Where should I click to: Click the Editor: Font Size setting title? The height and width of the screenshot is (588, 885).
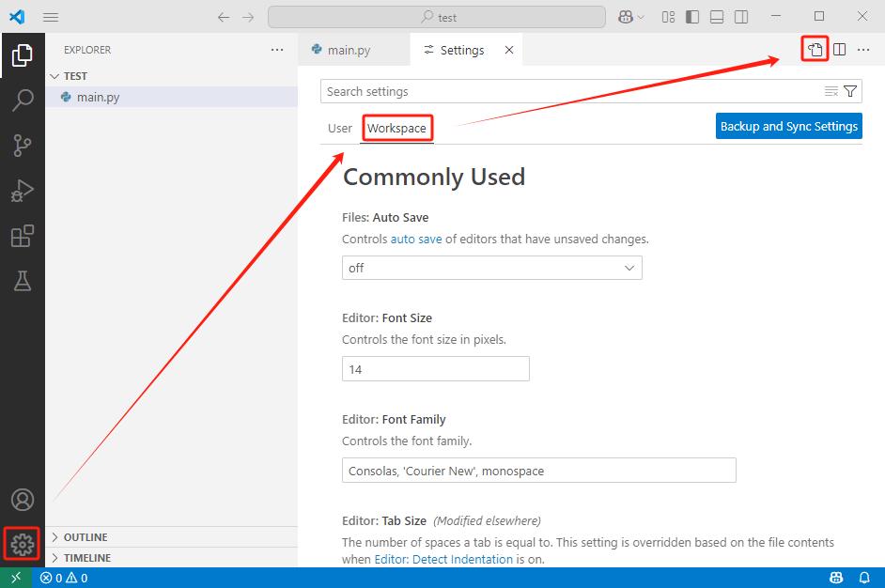click(x=387, y=317)
